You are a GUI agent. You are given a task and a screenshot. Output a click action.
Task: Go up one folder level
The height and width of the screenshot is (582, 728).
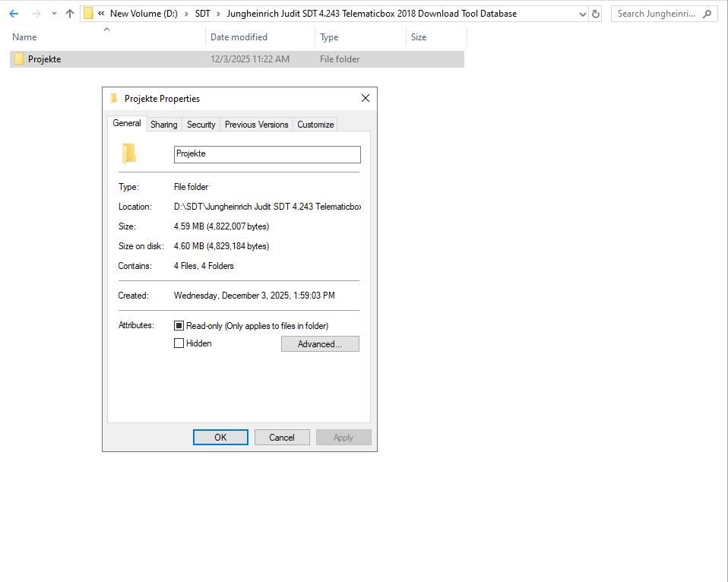point(70,14)
